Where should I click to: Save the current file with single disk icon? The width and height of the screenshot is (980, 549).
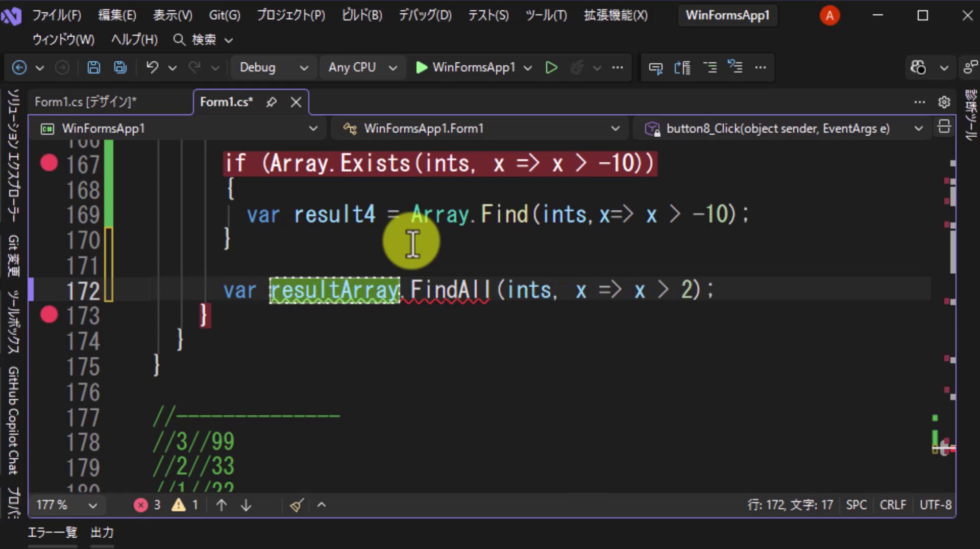(x=93, y=67)
